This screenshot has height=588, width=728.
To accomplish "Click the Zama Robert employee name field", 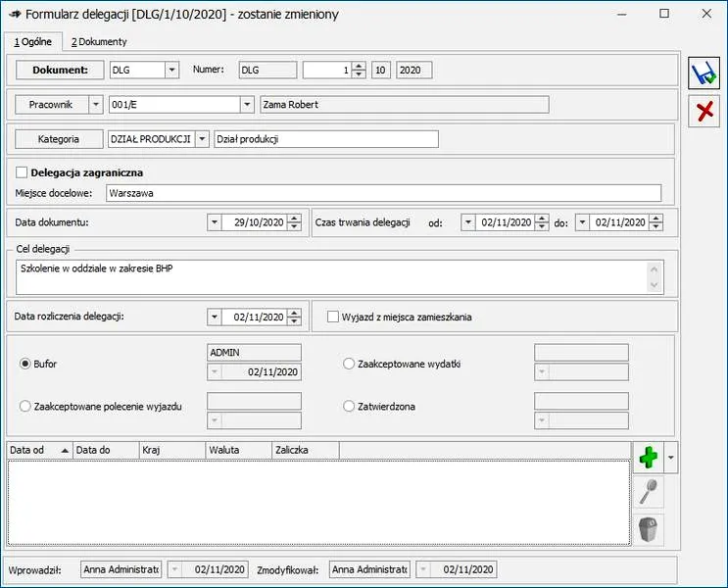I will [405, 105].
